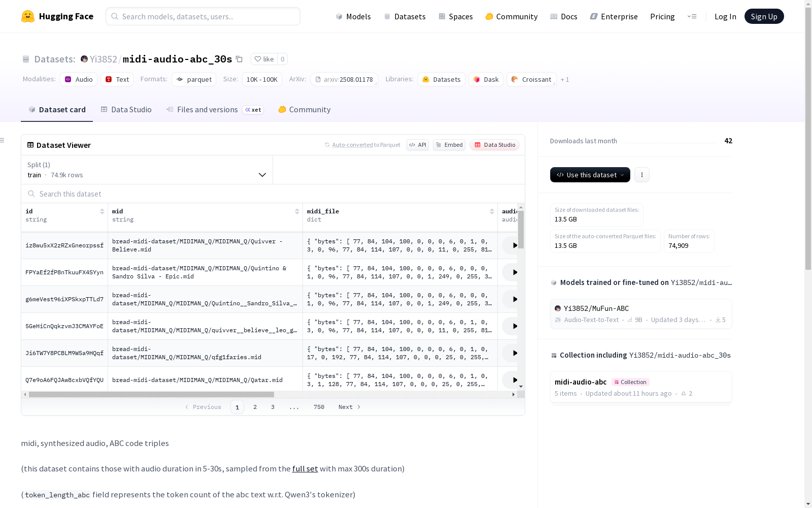Screen dimensions: 812x508
Task: Sort by the id column
Action: [102, 211]
